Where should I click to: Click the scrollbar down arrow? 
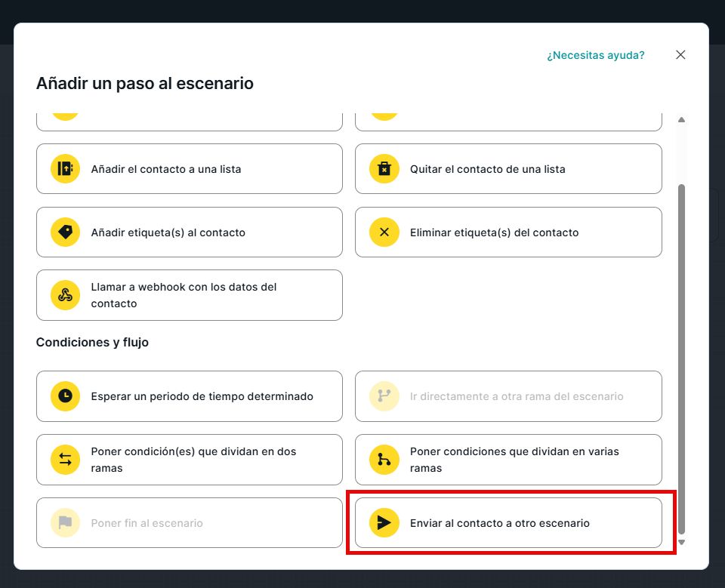coord(681,542)
